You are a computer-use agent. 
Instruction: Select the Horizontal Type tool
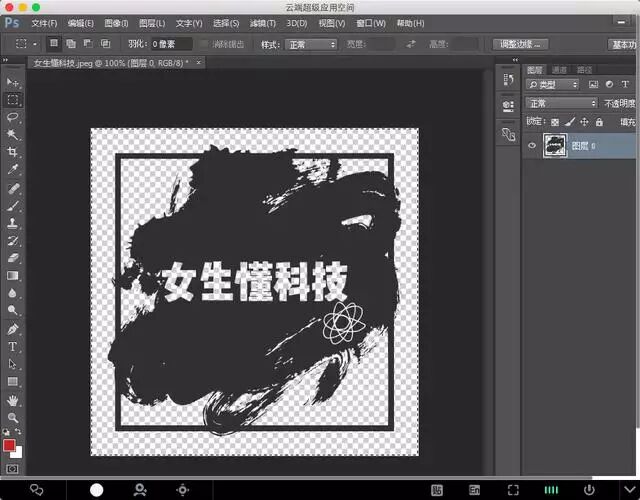point(12,347)
